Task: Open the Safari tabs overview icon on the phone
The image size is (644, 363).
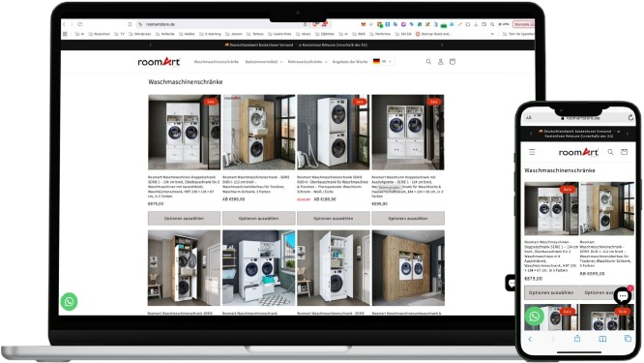Action: 628,339
